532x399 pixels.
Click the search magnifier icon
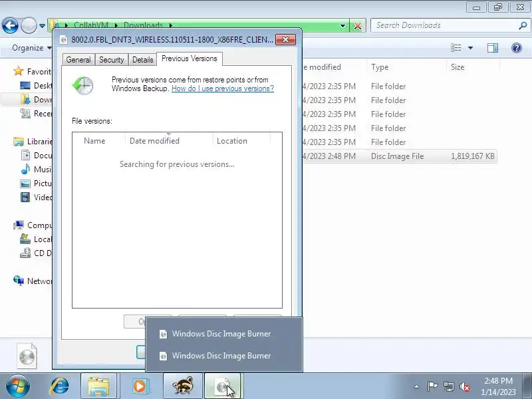click(523, 25)
